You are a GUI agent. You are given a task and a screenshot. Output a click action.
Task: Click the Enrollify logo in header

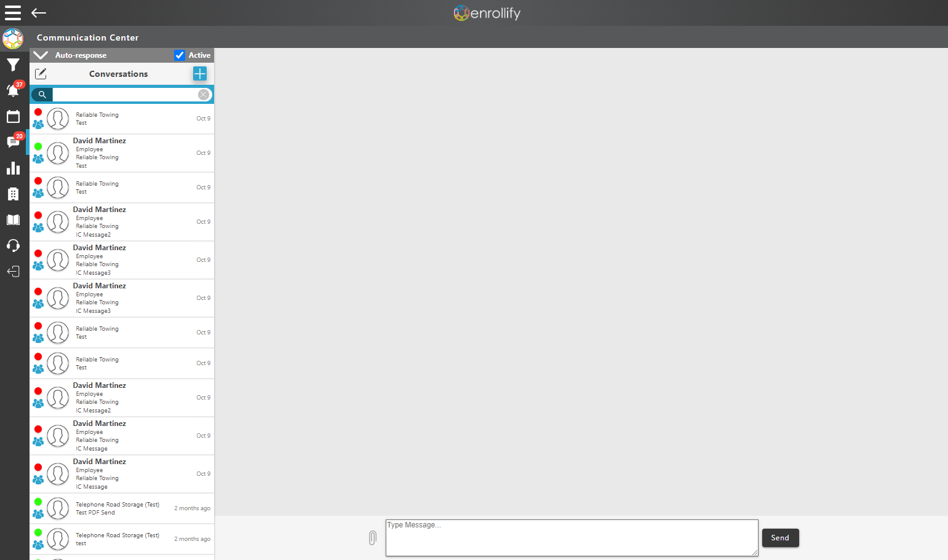(487, 13)
